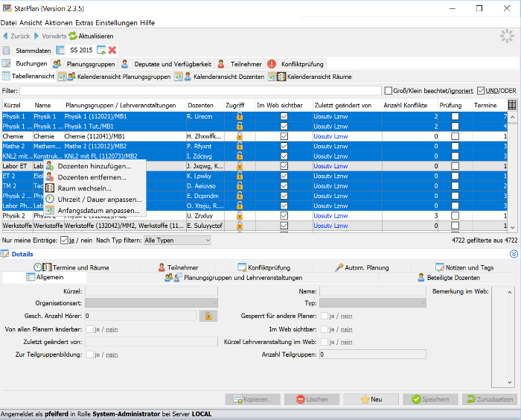Viewport: 521px width, 420px height.
Task: Open the Datei menu
Action: tap(9, 23)
